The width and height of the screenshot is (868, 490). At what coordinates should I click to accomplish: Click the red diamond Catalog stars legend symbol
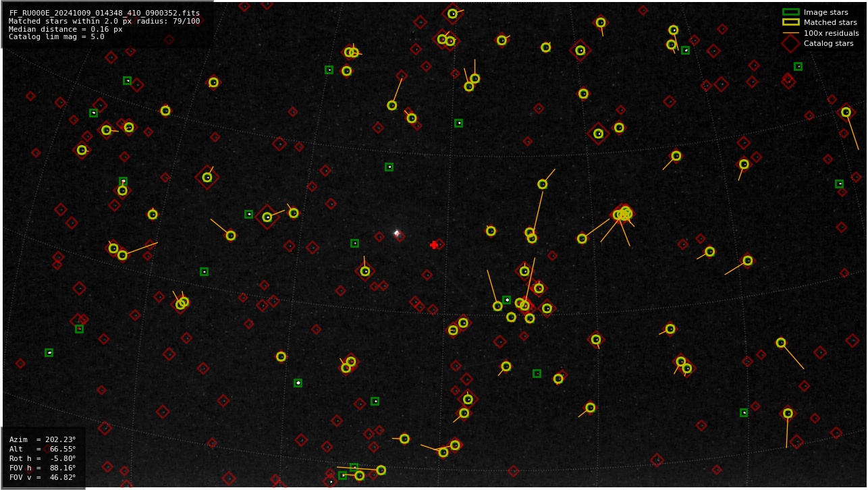[790, 43]
